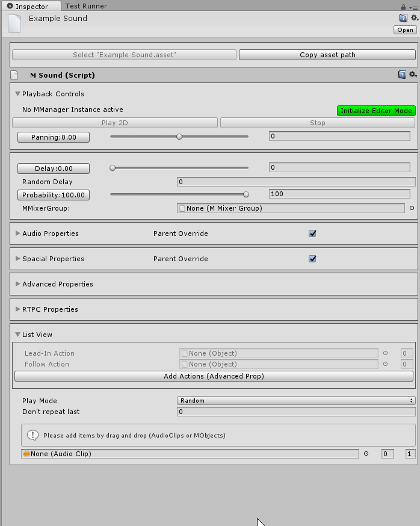Click the Lead-In Action number field
Viewport: 420px width, 526px height.
[x=407, y=353]
